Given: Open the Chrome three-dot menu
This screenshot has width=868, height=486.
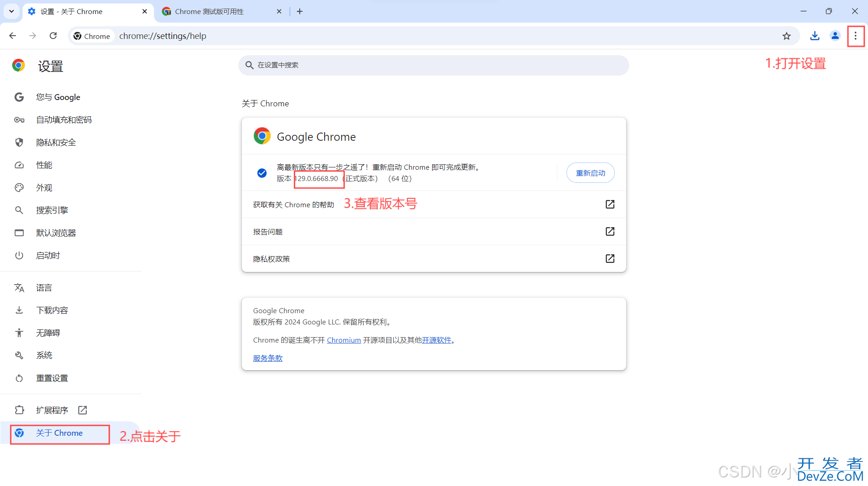Looking at the screenshot, I should [855, 36].
